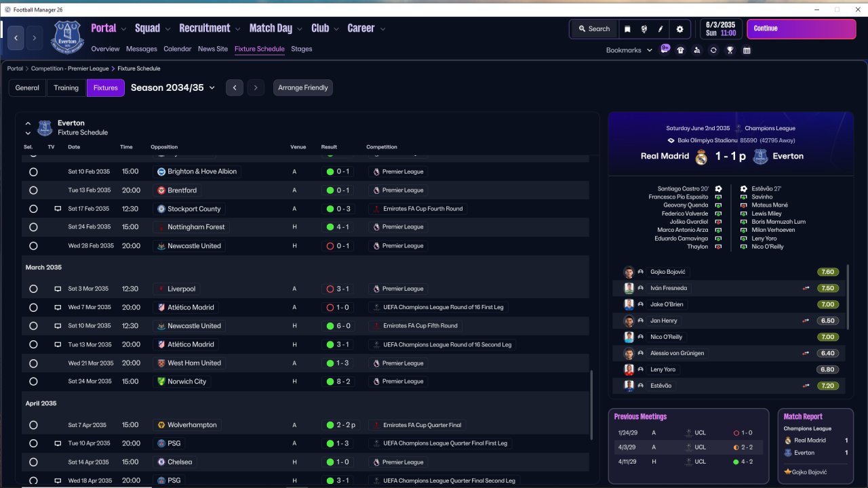Click Gojko Bojović player portrait
Viewport: 868px width, 488px height.
[x=629, y=272]
